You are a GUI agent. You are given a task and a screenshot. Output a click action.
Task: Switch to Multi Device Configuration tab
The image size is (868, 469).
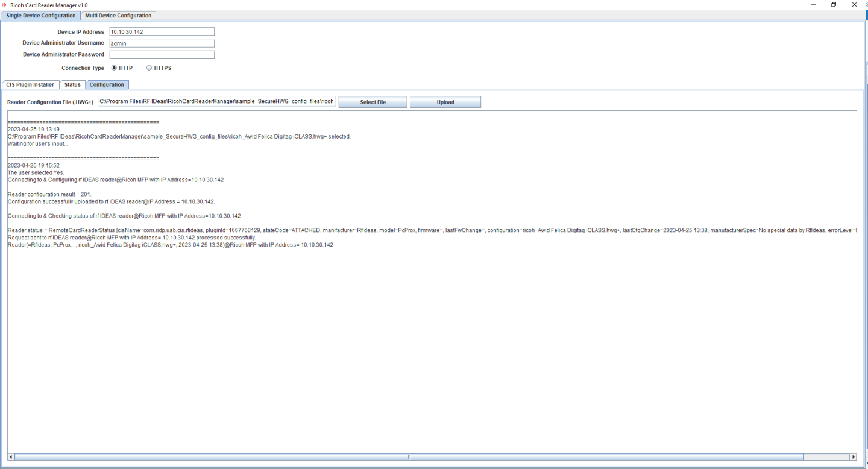tap(118, 16)
